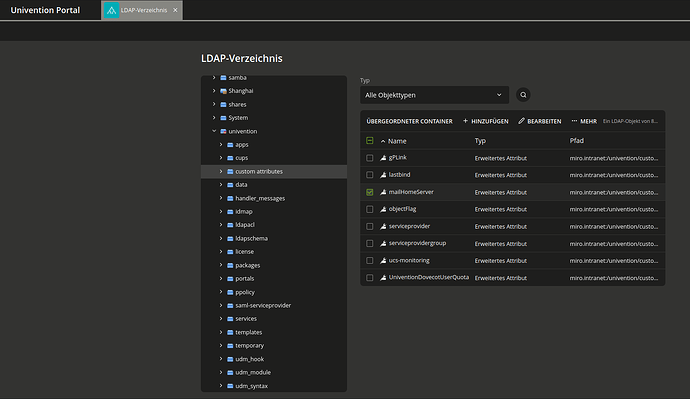Expand the custom attributes tree node
This screenshot has width=690, height=399.
tap(221, 172)
